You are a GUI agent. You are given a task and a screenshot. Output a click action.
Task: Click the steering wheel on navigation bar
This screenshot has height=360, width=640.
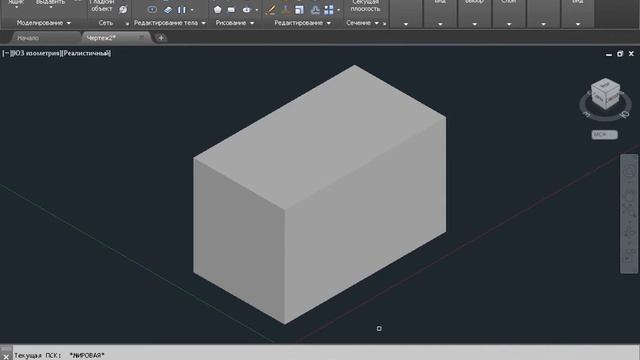pos(629,172)
